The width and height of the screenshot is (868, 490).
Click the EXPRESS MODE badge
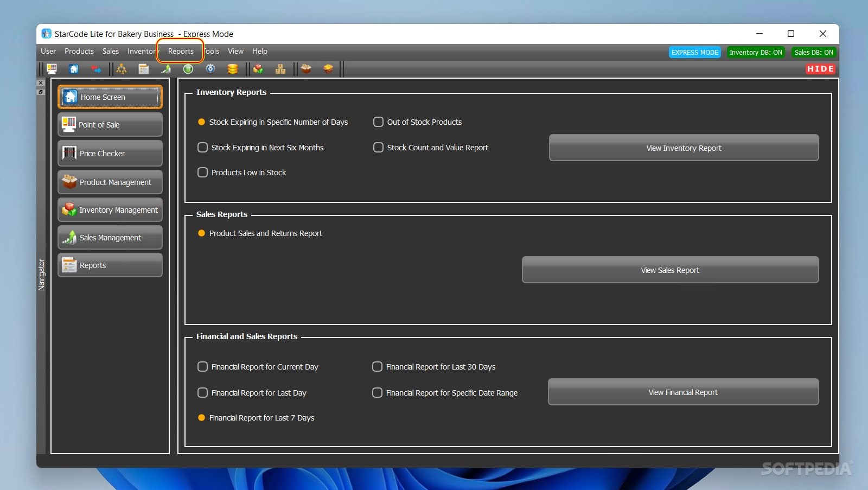(695, 52)
